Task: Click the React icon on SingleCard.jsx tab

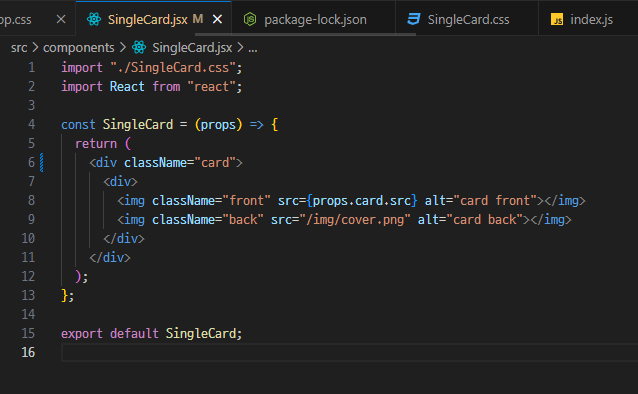Action: pyautogui.click(x=94, y=19)
